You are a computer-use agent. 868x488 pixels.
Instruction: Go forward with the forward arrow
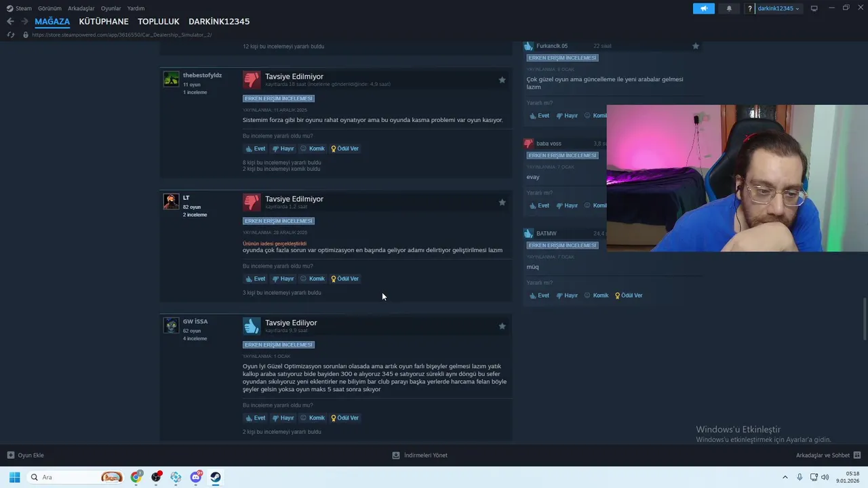24,22
